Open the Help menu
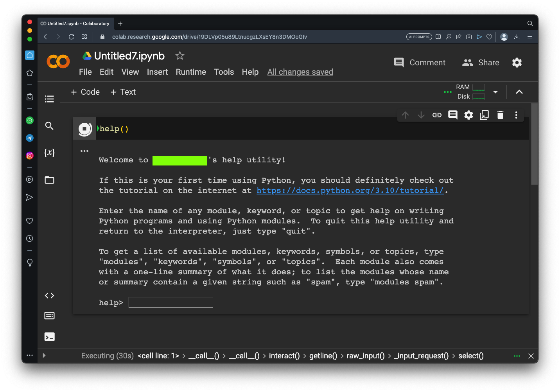The width and height of the screenshot is (560, 392). click(250, 72)
